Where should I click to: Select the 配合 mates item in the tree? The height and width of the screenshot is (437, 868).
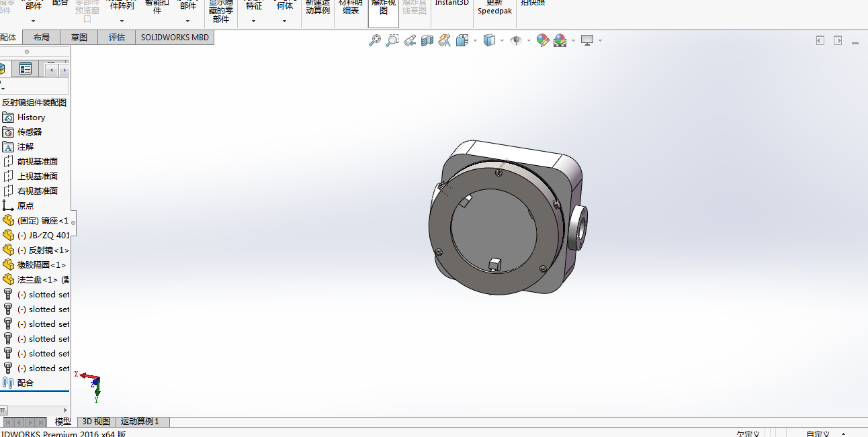tap(26, 383)
